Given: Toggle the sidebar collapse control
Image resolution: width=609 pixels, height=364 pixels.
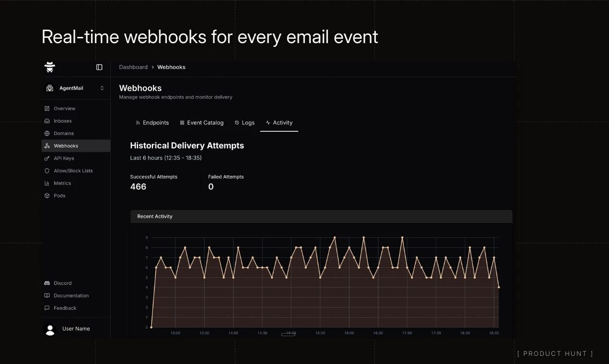Looking at the screenshot, I should click(x=99, y=67).
